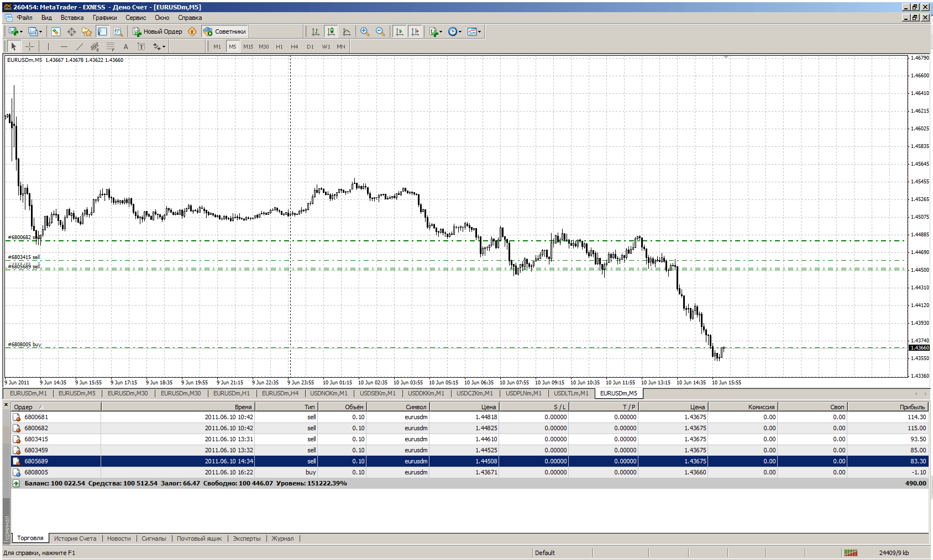Open the indicators list icon
The height and width of the screenshot is (560, 933).
pos(433,31)
